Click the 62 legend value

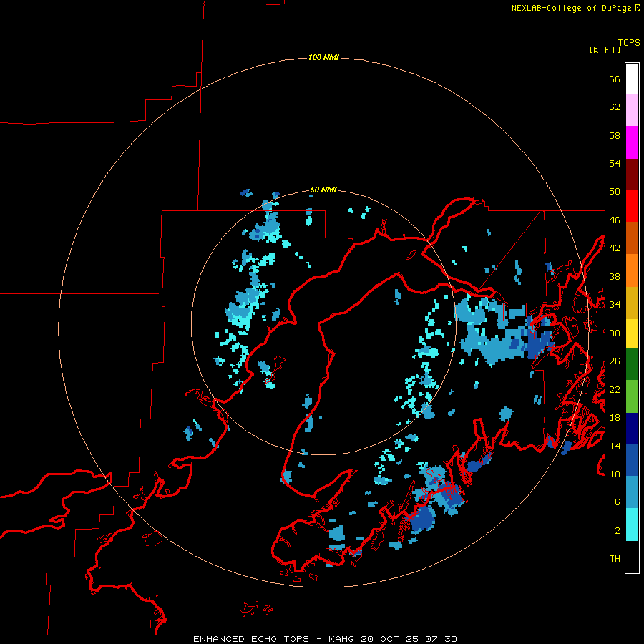[x=615, y=107]
